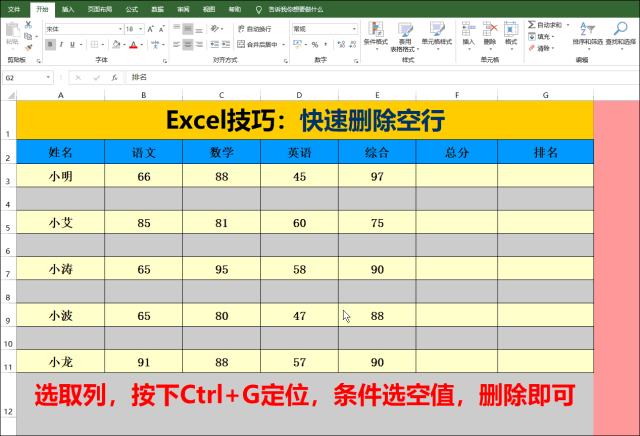The width and height of the screenshot is (640, 436).
Task: Open 单元格样式 cell styles
Action: click(437, 36)
